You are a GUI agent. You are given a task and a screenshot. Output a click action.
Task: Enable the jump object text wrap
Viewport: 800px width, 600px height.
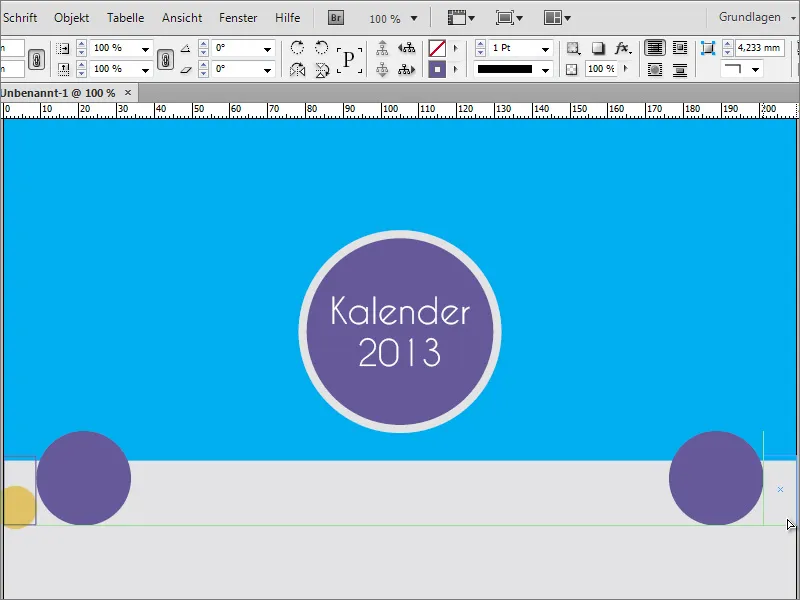pyautogui.click(x=680, y=69)
